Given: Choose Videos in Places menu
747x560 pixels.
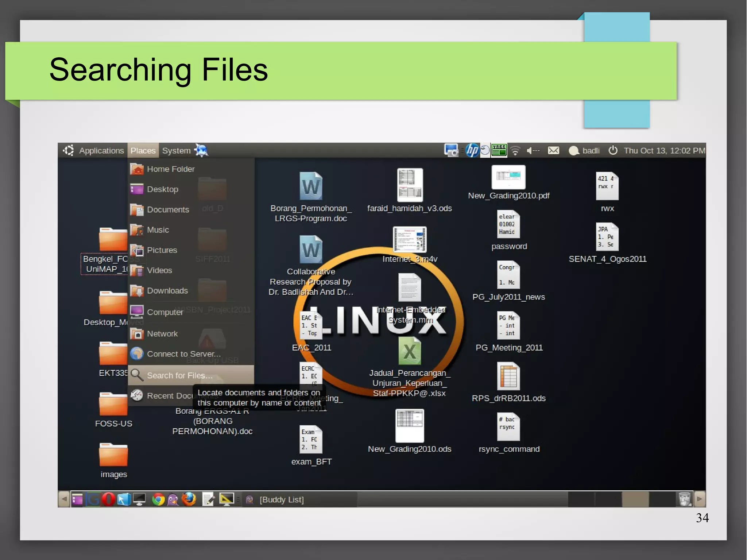Looking at the screenshot, I should pyautogui.click(x=191, y=270).
